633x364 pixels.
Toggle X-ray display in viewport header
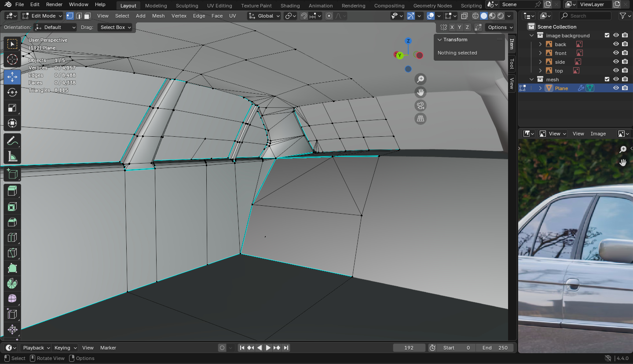point(464,16)
